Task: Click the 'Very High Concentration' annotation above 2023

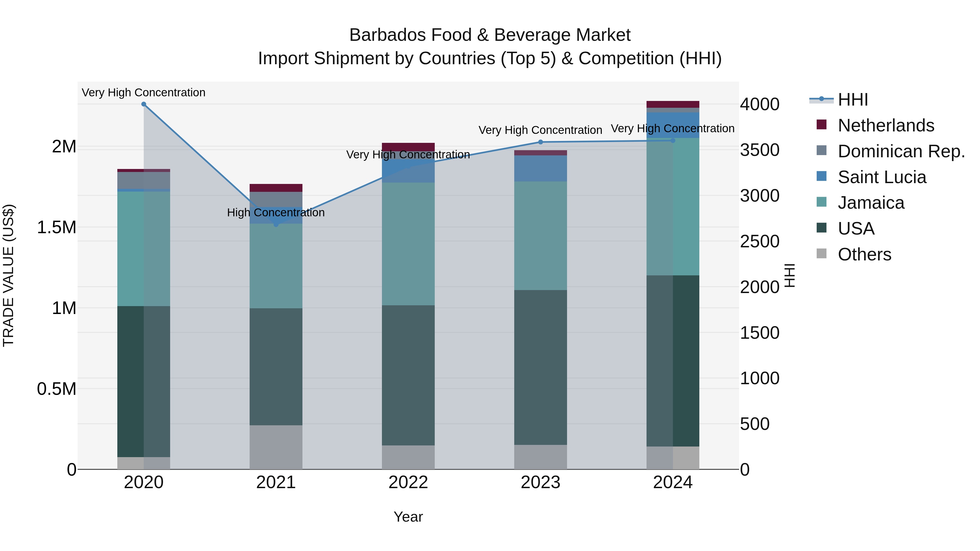Action: [x=541, y=130]
